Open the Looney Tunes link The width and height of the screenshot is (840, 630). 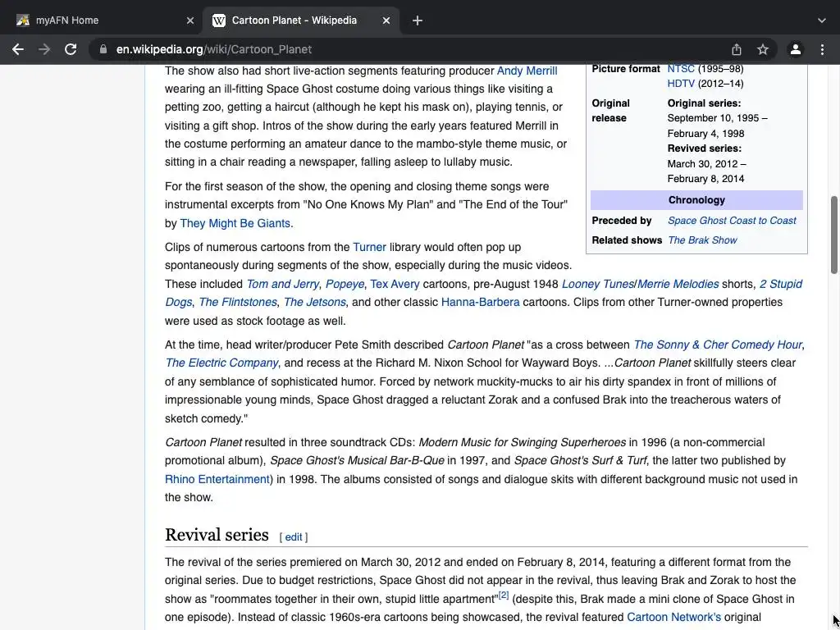[x=598, y=284]
